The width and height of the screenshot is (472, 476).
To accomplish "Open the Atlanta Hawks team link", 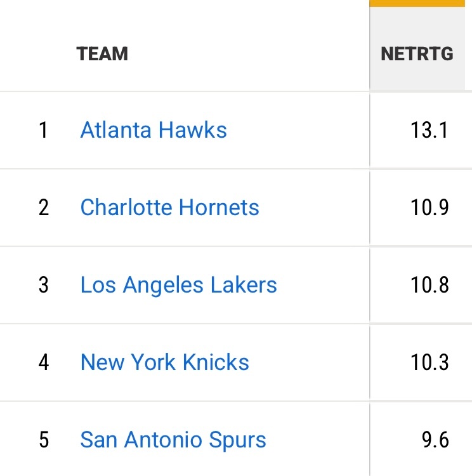I will coord(154,130).
